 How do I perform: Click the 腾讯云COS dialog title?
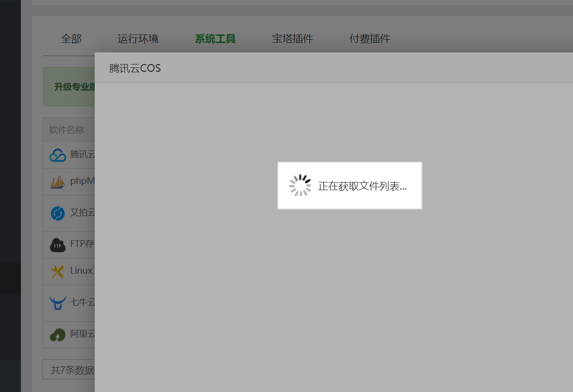135,68
